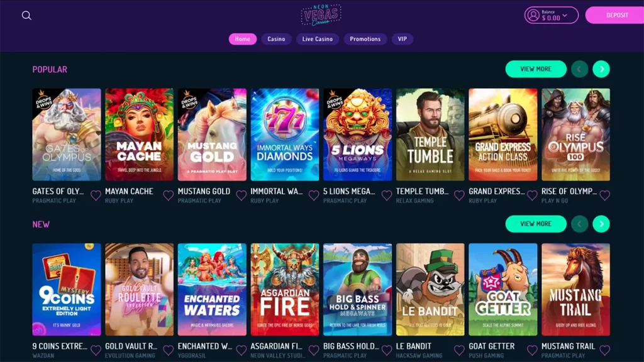Open the Asgardian Fire game thumbnail

[x=285, y=289]
